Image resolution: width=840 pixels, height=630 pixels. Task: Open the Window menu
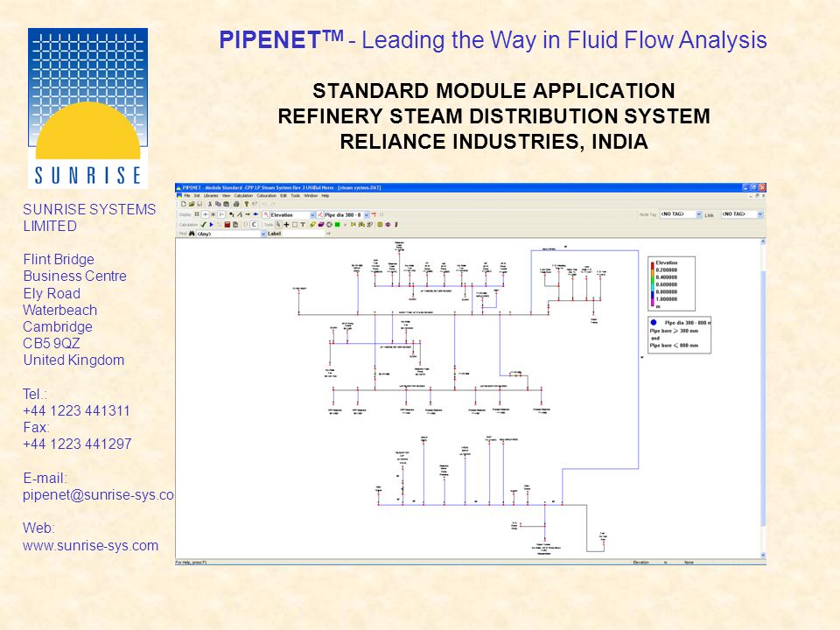[x=311, y=195]
